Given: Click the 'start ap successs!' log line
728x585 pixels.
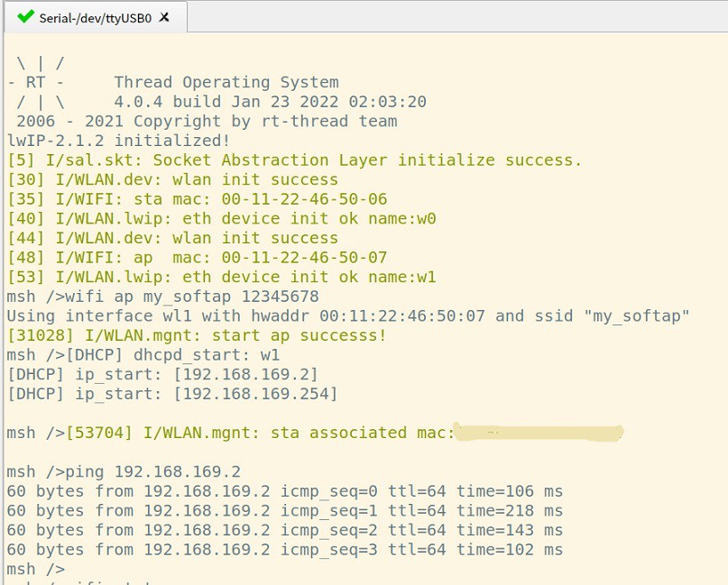Looking at the screenshot, I should [196, 335].
